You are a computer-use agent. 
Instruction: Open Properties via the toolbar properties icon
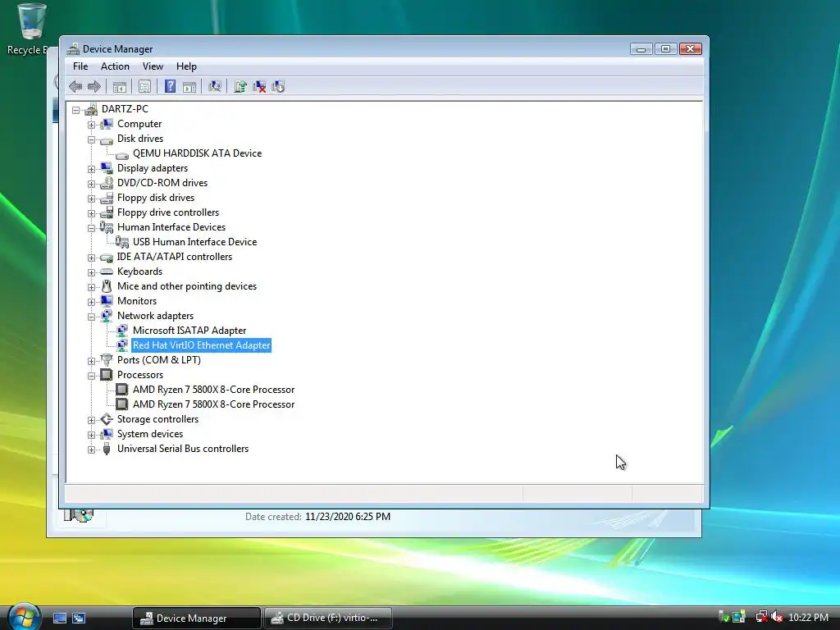click(144, 86)
